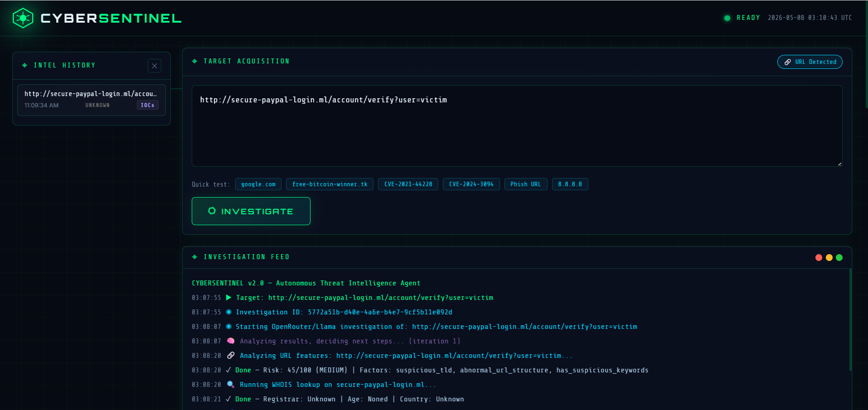Screen dimensions: 868x410
Task: Click the bullet icon beside Investigation ID
Action: tap(229, 312)
